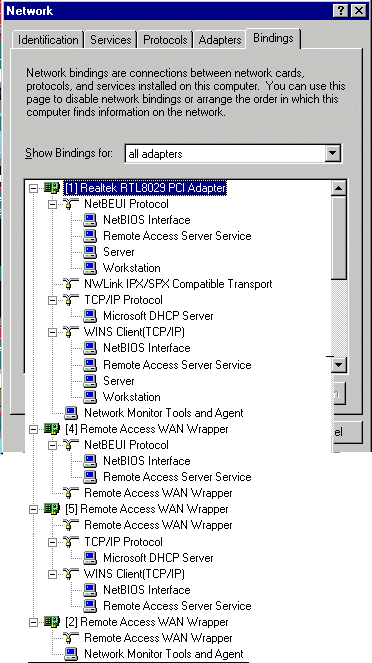Select the Workstation entry under first NetBEUI Protocol
Screen dimensions: 372x663
[x=131, y=268]
